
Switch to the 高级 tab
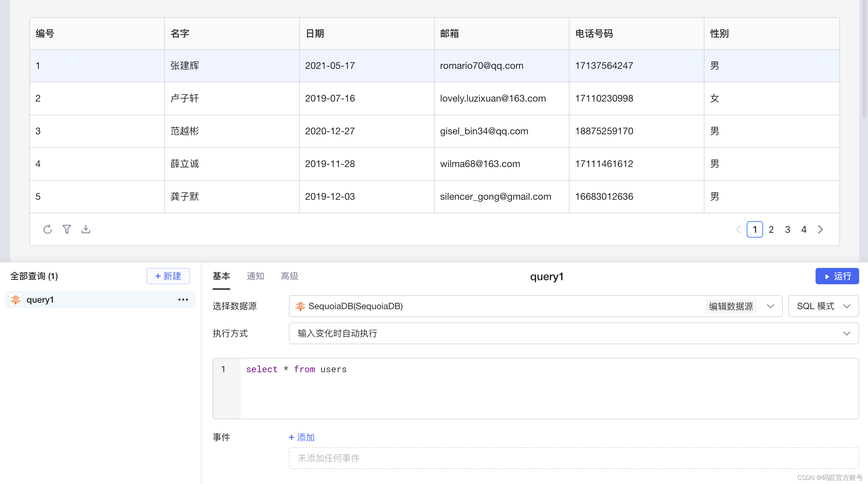coord(289,276)
